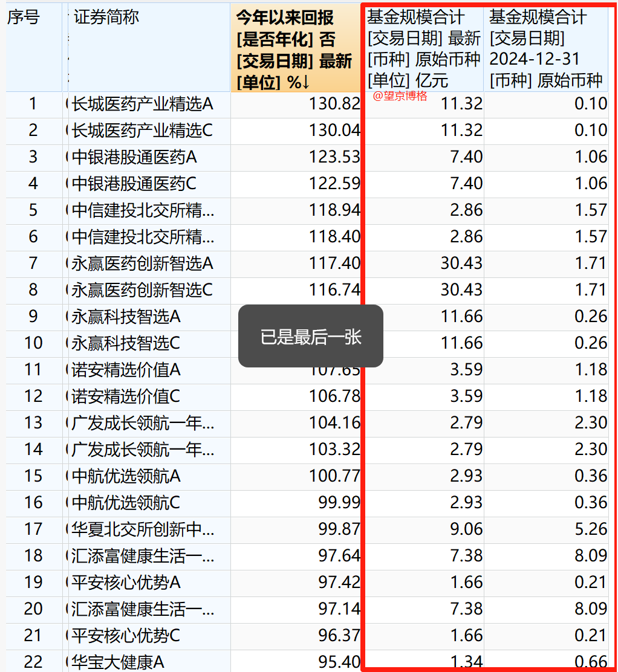The width and height of the screenshot is (618, 672).
Task: Click the 已是最后一张 toast message
Action: (310, 337)
